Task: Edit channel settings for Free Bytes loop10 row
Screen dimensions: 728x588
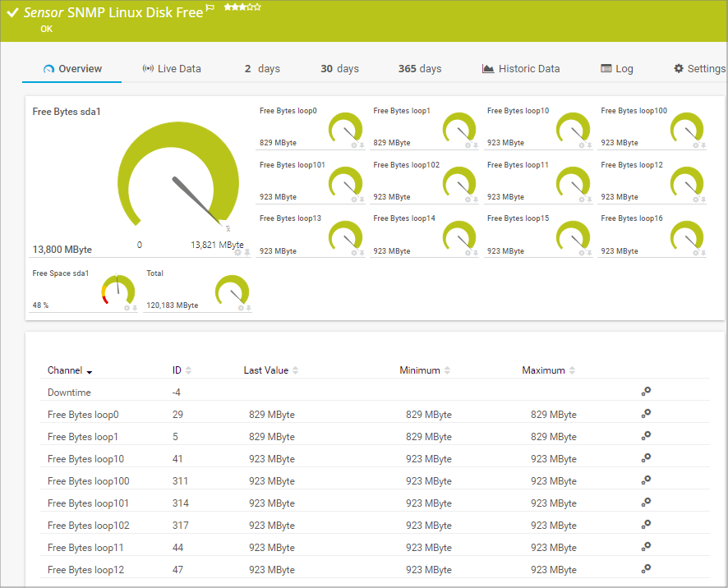Action: coord(646,458)
